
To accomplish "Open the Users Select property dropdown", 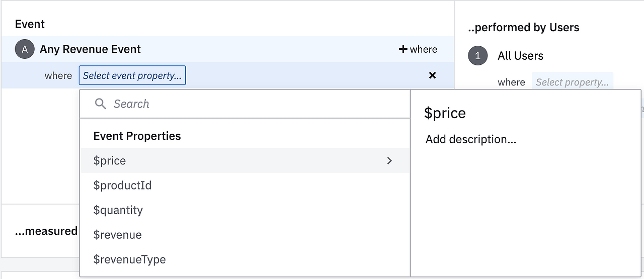I will (572, 82).
